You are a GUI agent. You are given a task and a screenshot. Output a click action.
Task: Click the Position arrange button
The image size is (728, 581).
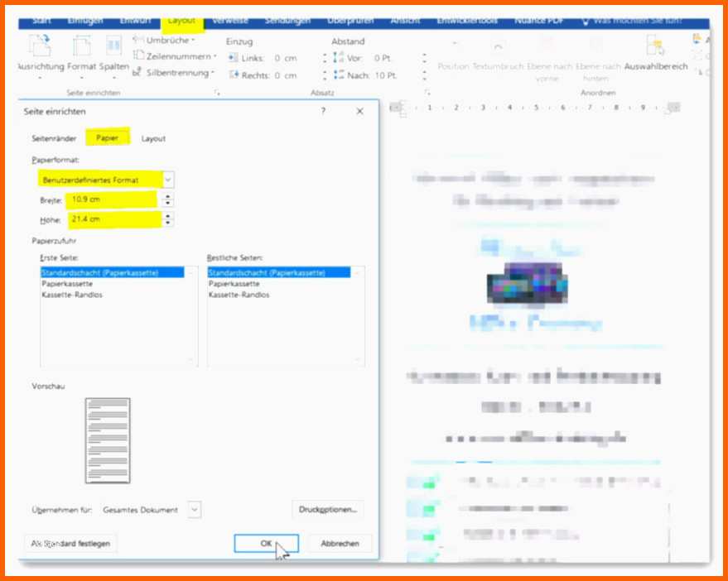click(453, 55)
